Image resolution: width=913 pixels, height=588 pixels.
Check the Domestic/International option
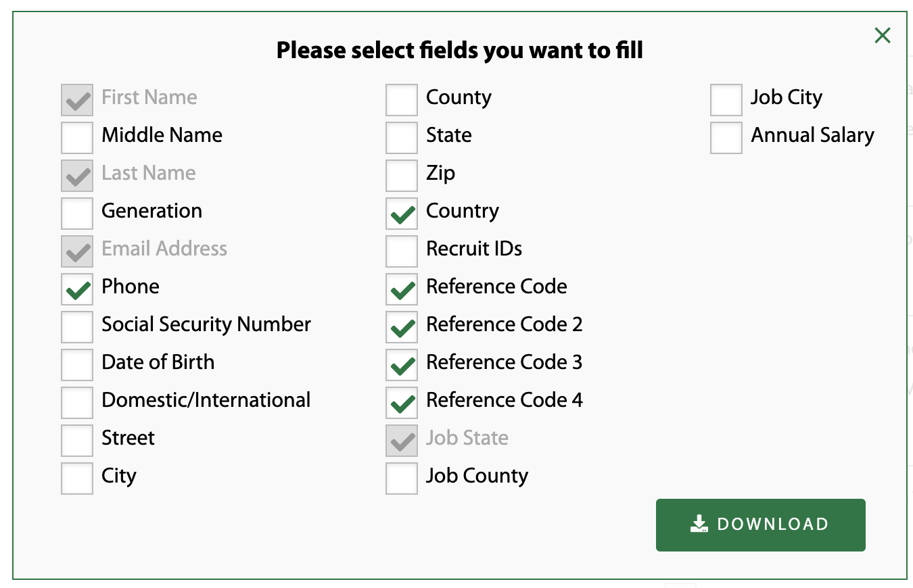tap(77, 403)
